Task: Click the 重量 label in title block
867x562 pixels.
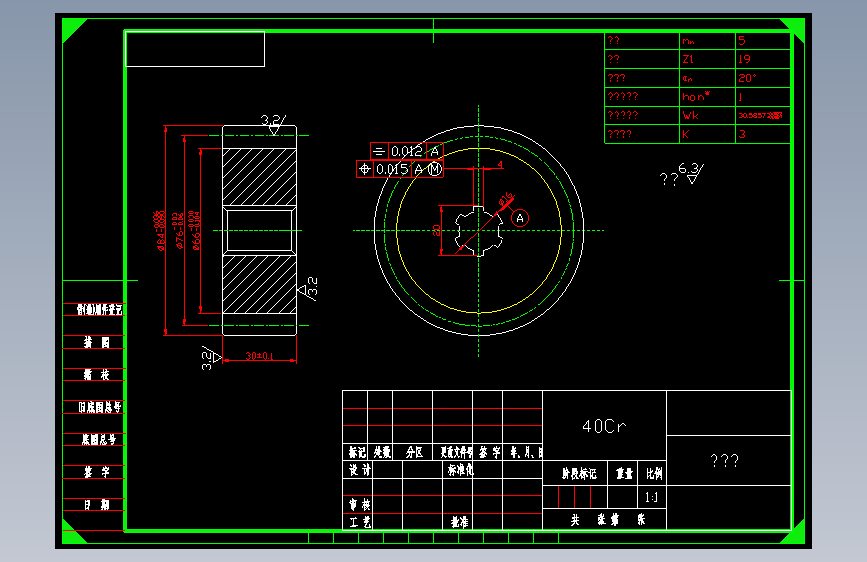Action: tap(624, 473)
